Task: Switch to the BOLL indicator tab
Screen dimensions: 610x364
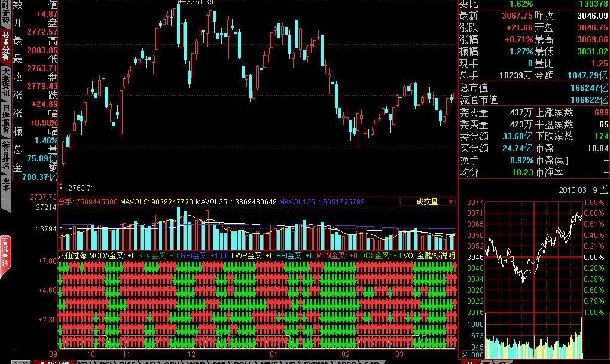Action: pyautogui.click(x=243, y=362)
